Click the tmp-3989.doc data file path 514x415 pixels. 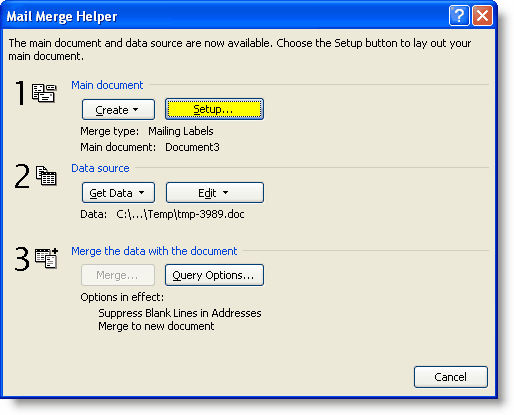pyautogui.click(x=180, y=214)
